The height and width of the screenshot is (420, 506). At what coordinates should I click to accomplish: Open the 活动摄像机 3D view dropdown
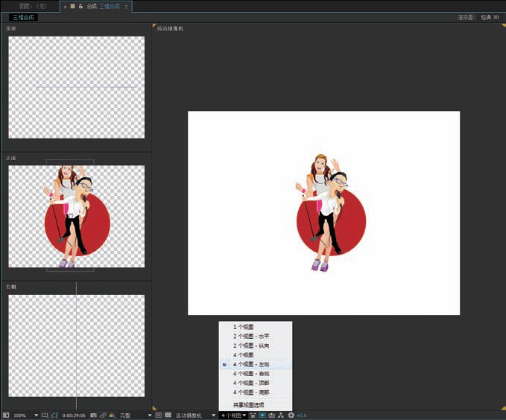195,416
